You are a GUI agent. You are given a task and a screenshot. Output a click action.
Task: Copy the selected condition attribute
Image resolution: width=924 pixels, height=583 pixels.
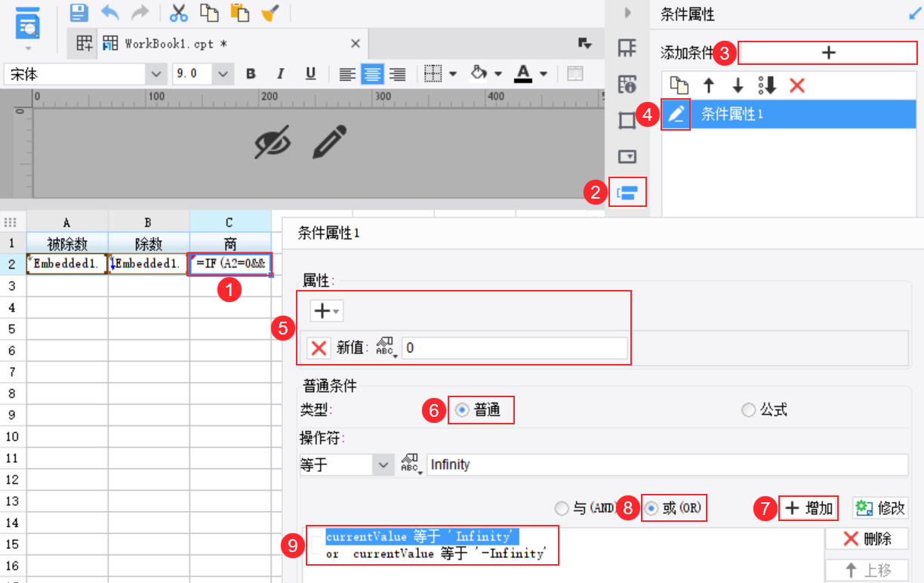[x=679, y=85]
